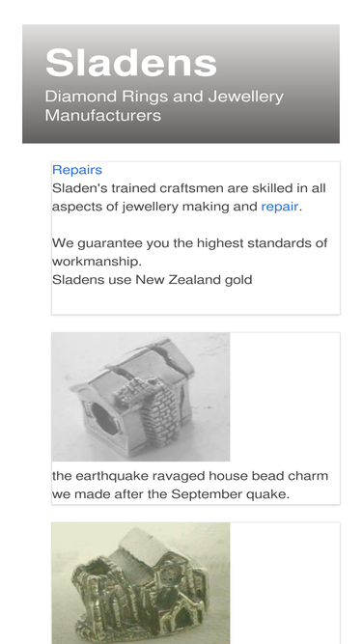Click the "We guarantee you the highest standards" line

tap(189, 242)
